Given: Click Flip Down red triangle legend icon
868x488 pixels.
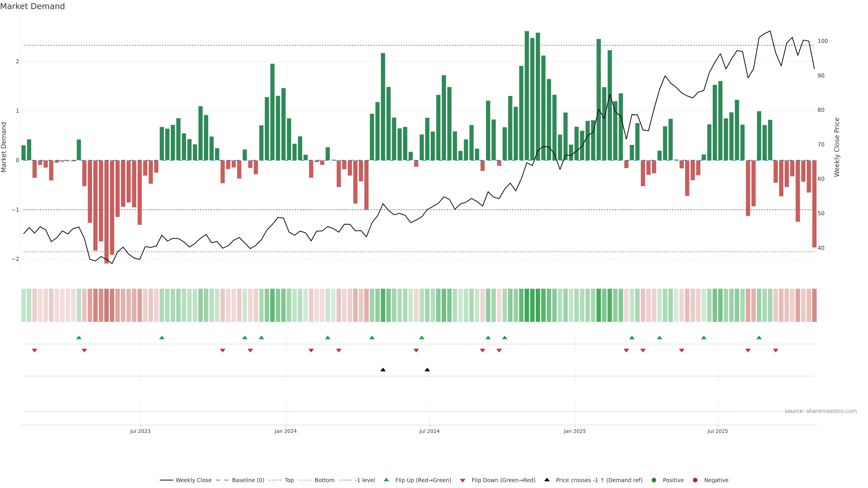Looking at the screenshot, I should 463,481.
